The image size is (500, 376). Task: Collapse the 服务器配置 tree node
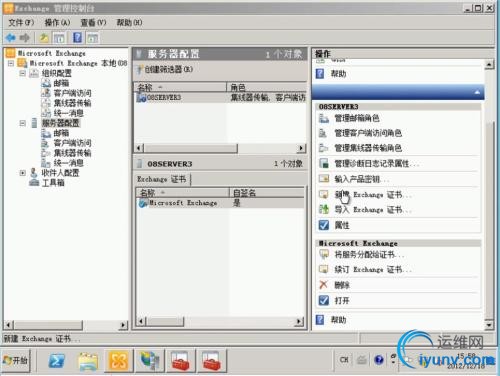22,123
